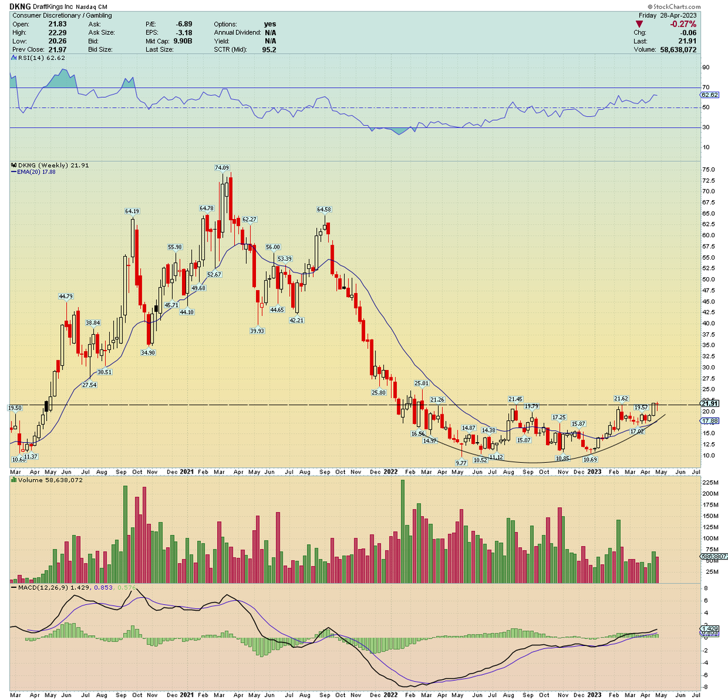This screenshot has width=728, height=700.
Task: Click the 62.62 RSI value tag on right
Action: coord(709,95)
